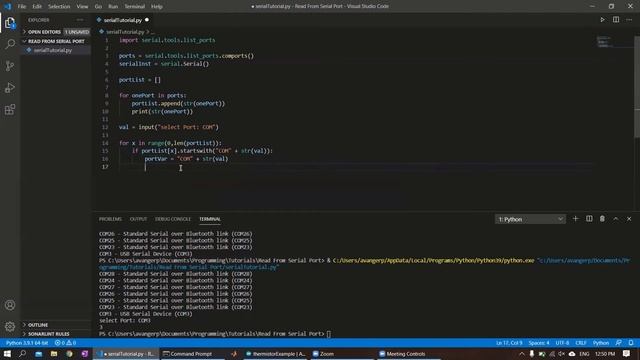Open the Help menu
This screenshot has height=360, width=640.
[x=157, y=6]
